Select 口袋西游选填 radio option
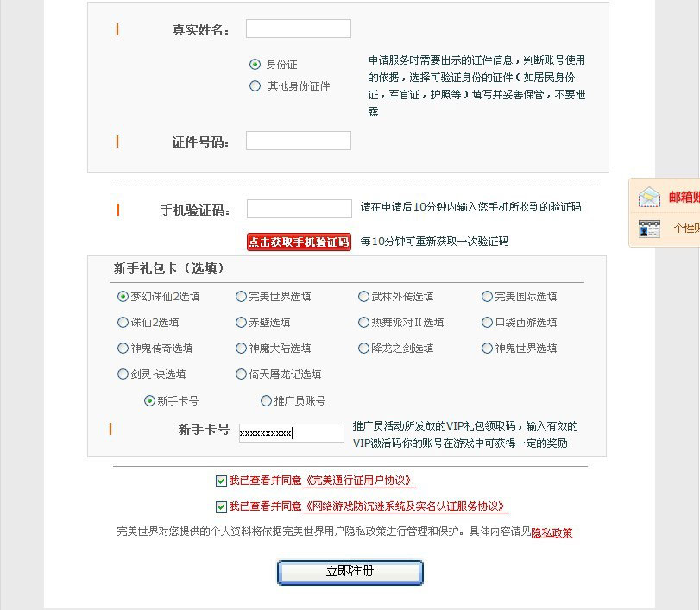 487,322
